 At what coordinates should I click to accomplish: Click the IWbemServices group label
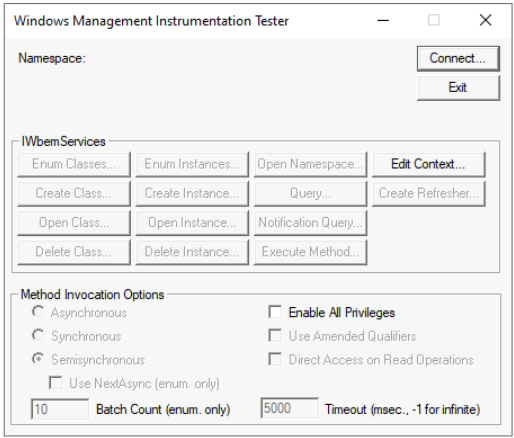point(63,141)
